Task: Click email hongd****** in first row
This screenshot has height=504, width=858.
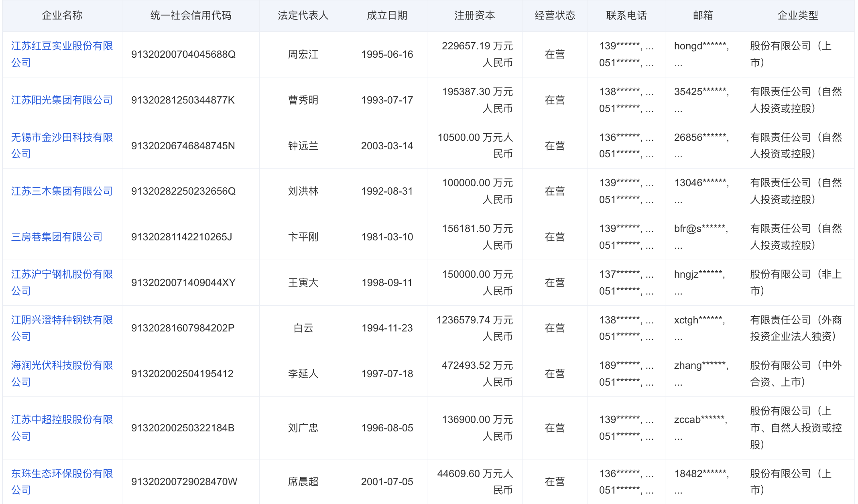Action: [x=701, y=54]
